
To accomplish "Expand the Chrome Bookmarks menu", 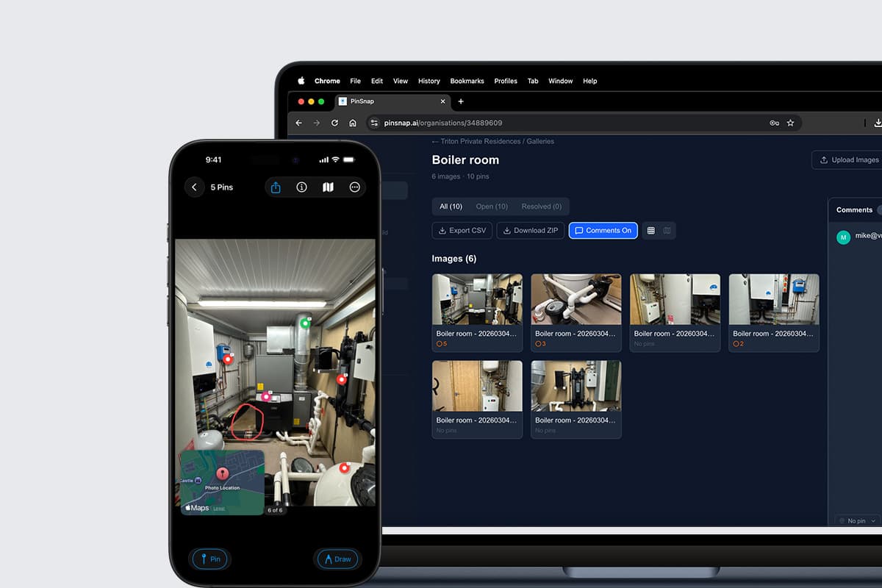I will [467, 81].
